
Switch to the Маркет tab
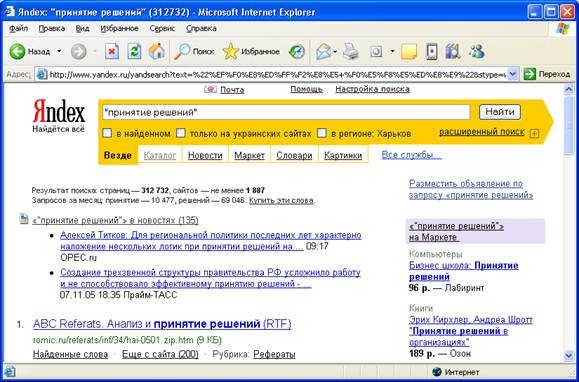pos(249,155)
